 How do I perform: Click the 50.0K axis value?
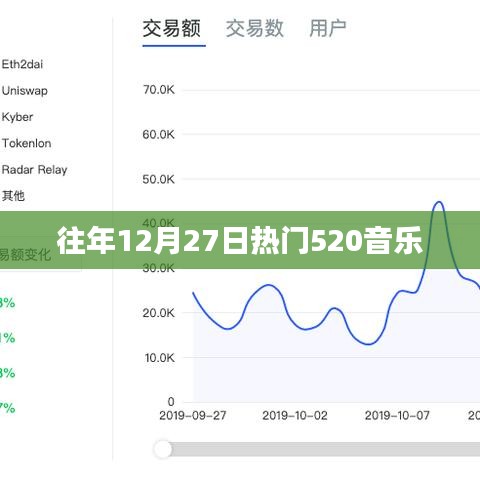point(158,179)
